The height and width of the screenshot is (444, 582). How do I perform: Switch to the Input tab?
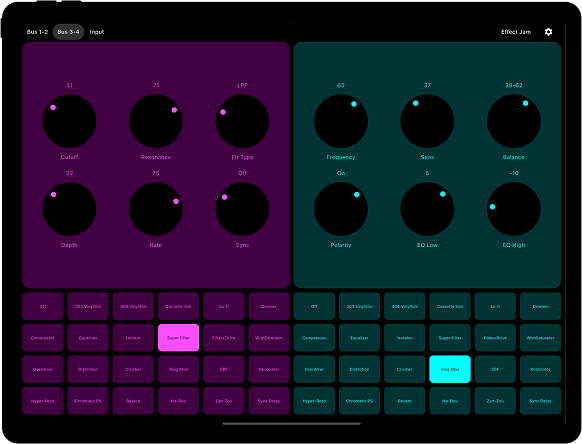click(x=97, y=32)
